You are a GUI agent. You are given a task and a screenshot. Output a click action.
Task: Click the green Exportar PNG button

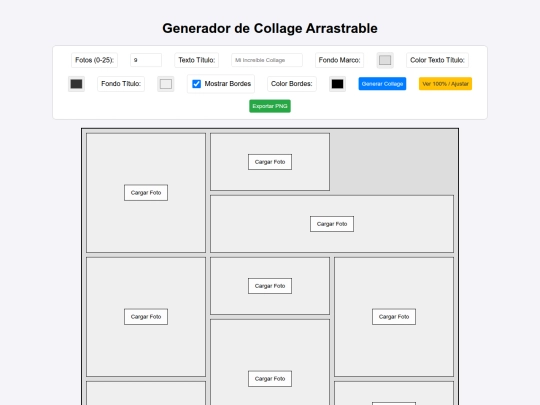[270, 106]
